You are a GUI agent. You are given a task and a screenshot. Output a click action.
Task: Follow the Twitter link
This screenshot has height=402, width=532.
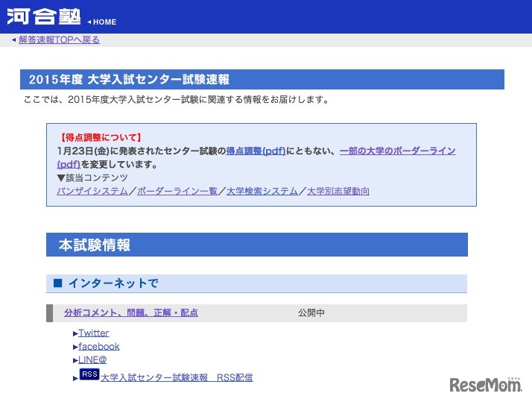(x=94, y=333)
